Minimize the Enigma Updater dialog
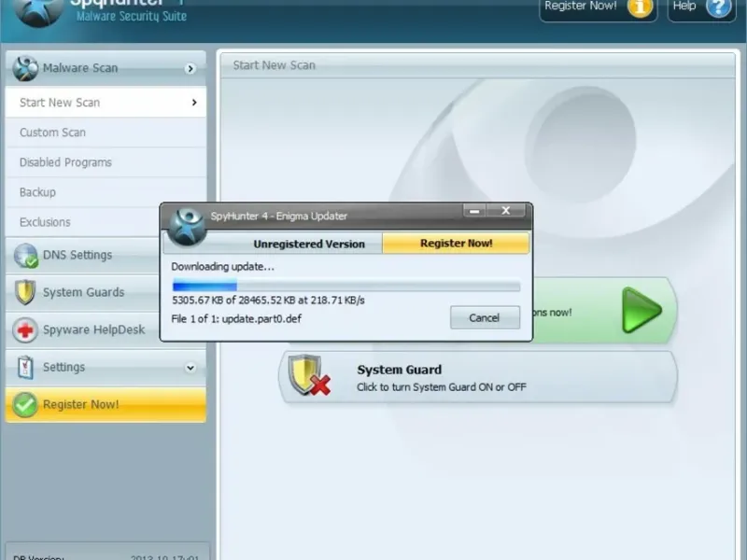The width and height of the screenshot is (747, 560). (474, 211)
